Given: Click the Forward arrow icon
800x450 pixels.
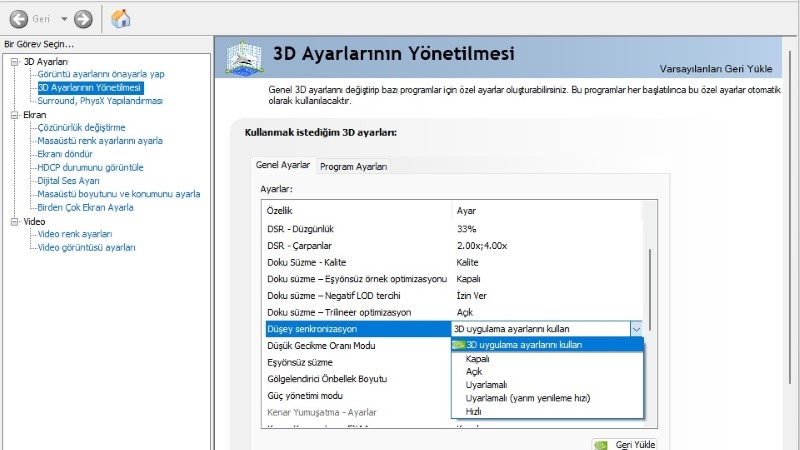Looking at the screenshot, I should tap(83, 19).
